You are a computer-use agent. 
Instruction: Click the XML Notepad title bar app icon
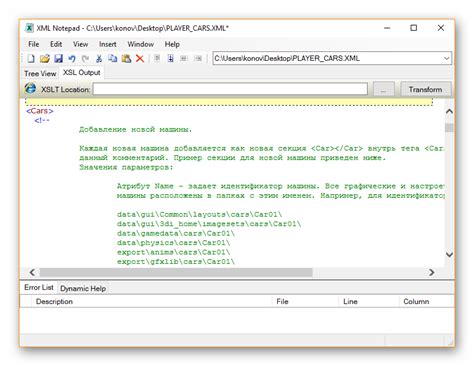(x=29, y=28)
